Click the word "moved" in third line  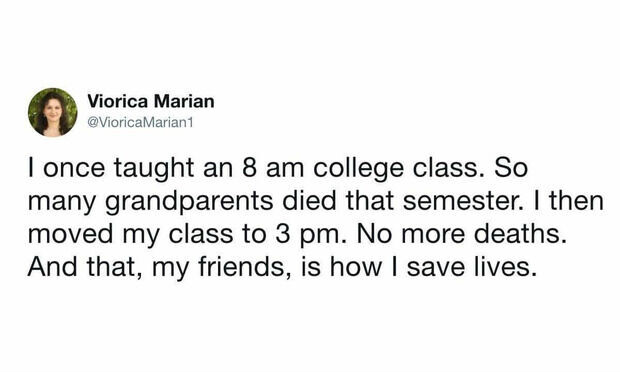pos(70,234)
